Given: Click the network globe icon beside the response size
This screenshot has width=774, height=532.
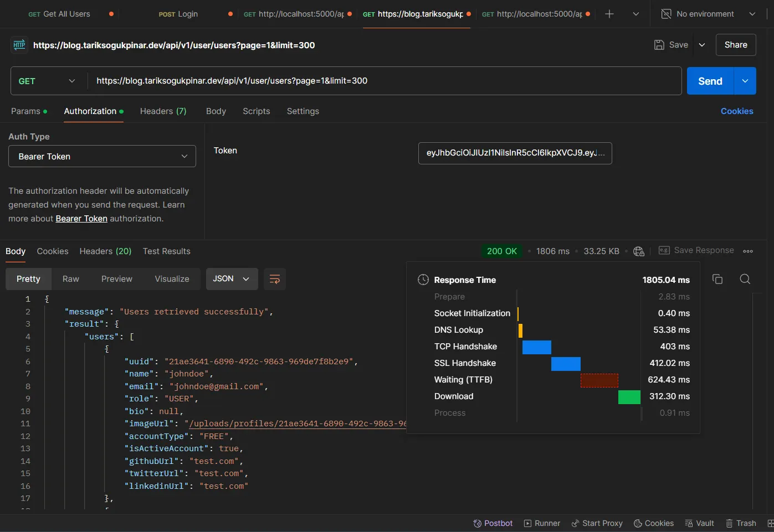Looking at the screenshot, I should (x=639, y=251).
